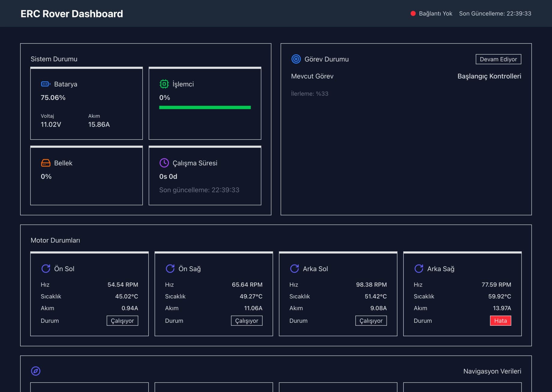
Task: Click the 11.06A current value
Action: (x=253, y=308)
